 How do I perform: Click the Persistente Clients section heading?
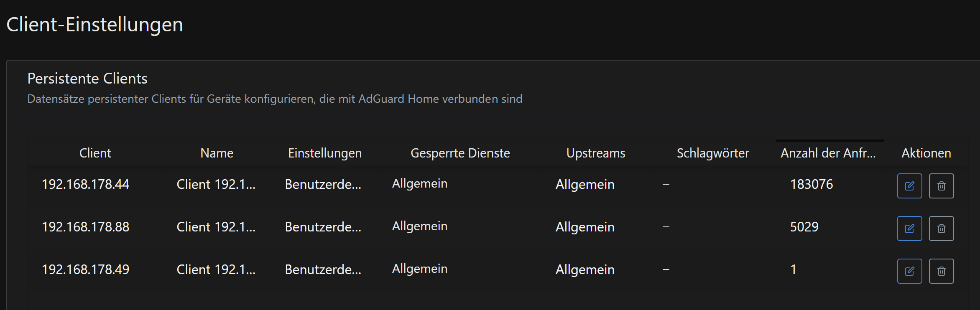click(87, 79)
